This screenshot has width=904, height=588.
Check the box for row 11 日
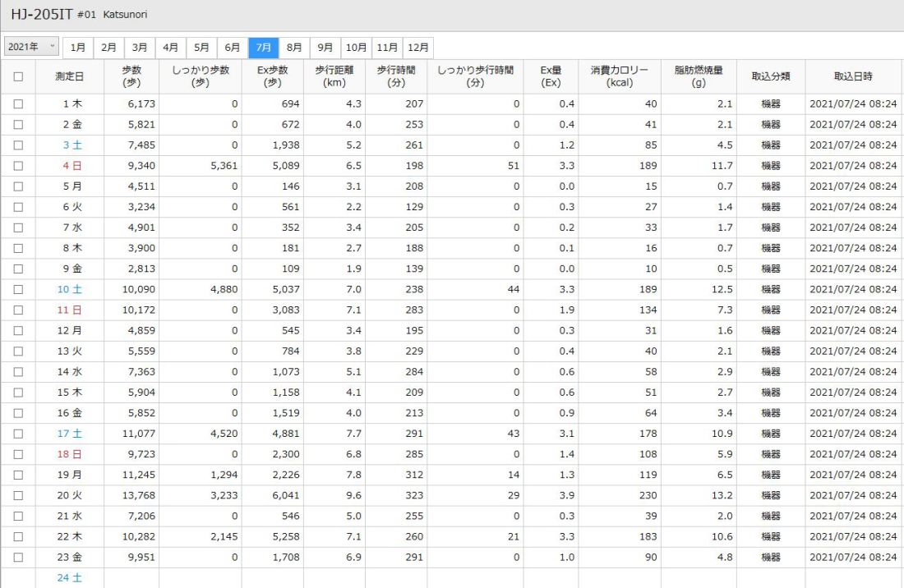[x=18, y=310]
